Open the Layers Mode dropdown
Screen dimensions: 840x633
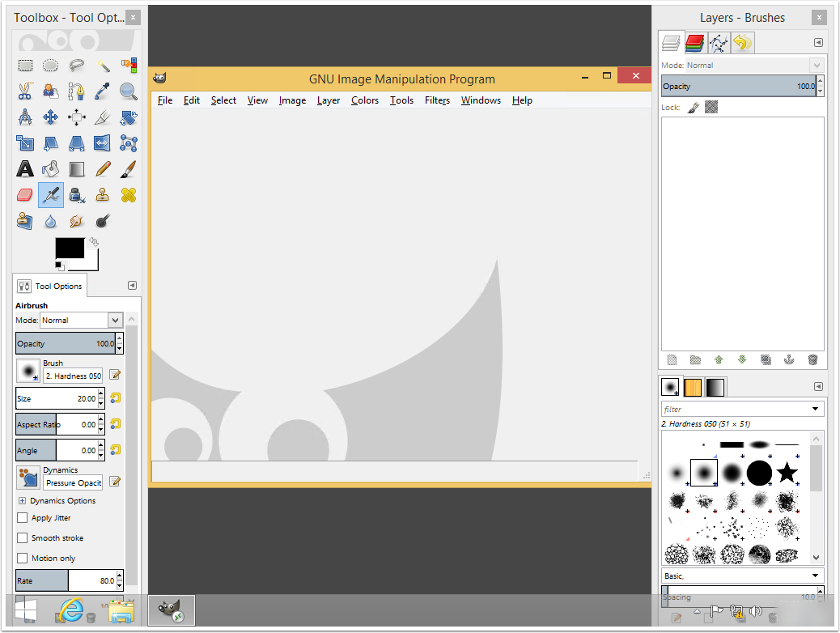click(753, 66)
